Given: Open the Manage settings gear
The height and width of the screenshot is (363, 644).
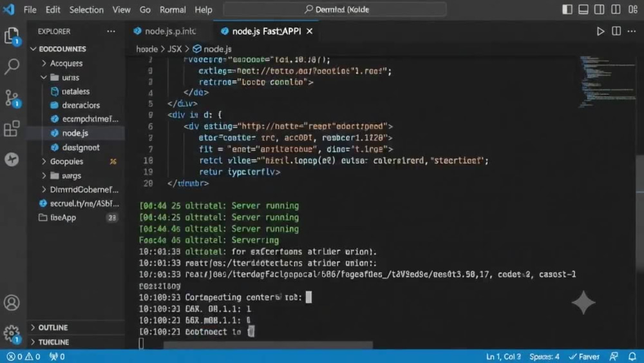Looking at the screenshot, I should pyautogui.click(x=12, y=333).
